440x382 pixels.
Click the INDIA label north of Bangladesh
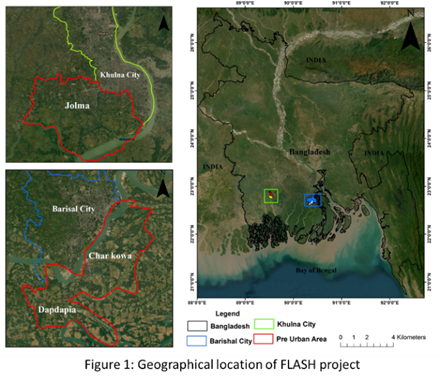tap(316, 60)
